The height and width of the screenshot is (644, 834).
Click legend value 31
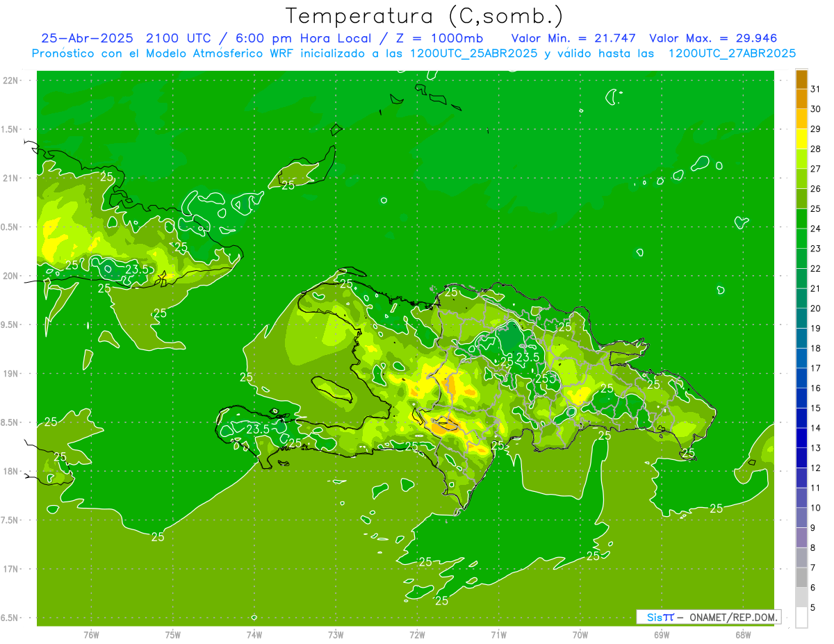(x=815, y=89)
